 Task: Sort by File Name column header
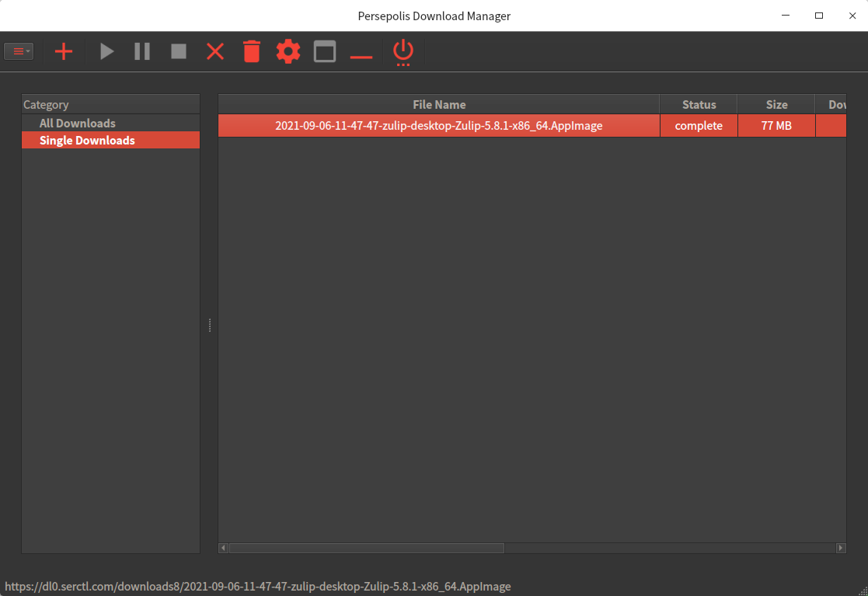pyautogui.click(x=439, y=105)
